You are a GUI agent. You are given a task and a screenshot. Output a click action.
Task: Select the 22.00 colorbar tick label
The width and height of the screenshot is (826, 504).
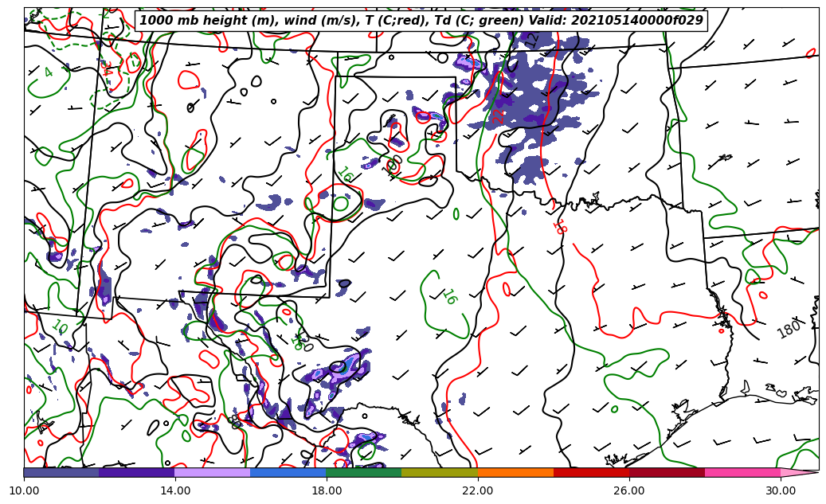[x=478, y=490]
